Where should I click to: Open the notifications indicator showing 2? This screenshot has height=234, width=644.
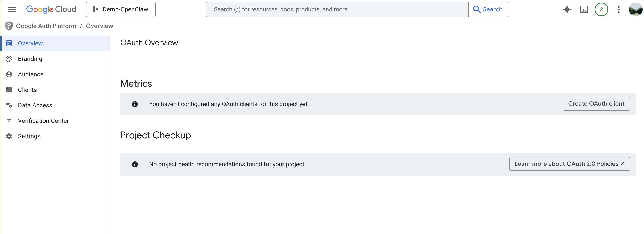(601, 9)
